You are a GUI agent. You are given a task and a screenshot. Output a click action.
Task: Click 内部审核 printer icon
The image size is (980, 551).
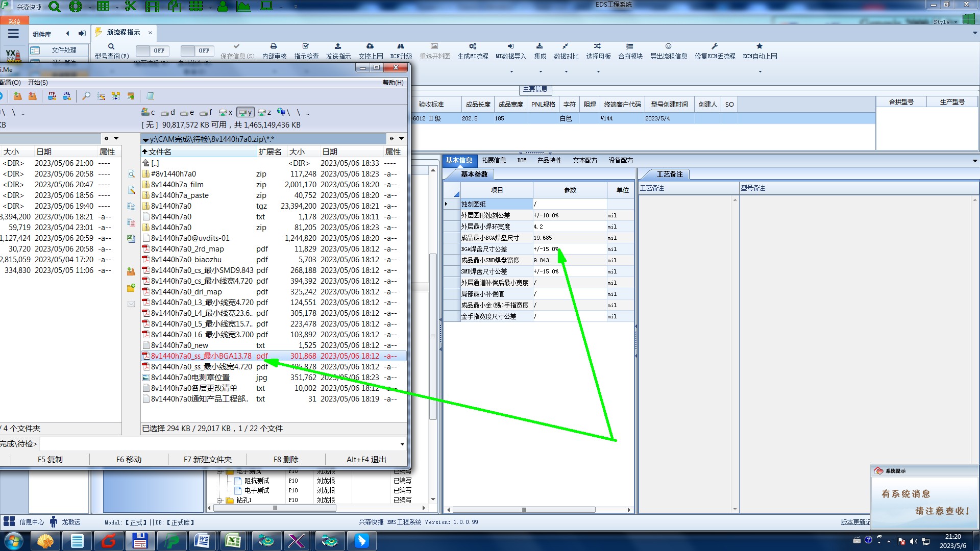[x=274, y=46]
